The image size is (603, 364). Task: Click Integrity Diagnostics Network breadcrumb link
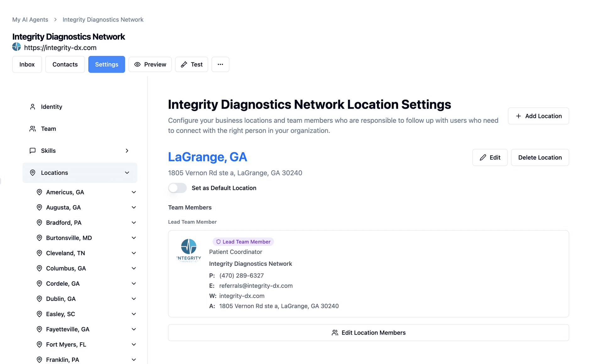point(103,19)
